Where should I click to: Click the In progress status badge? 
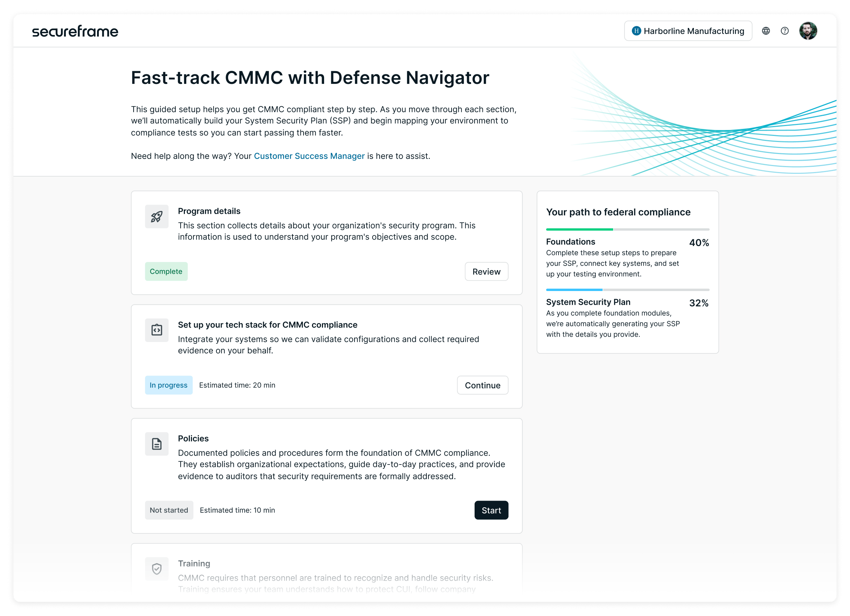point(169,385)
